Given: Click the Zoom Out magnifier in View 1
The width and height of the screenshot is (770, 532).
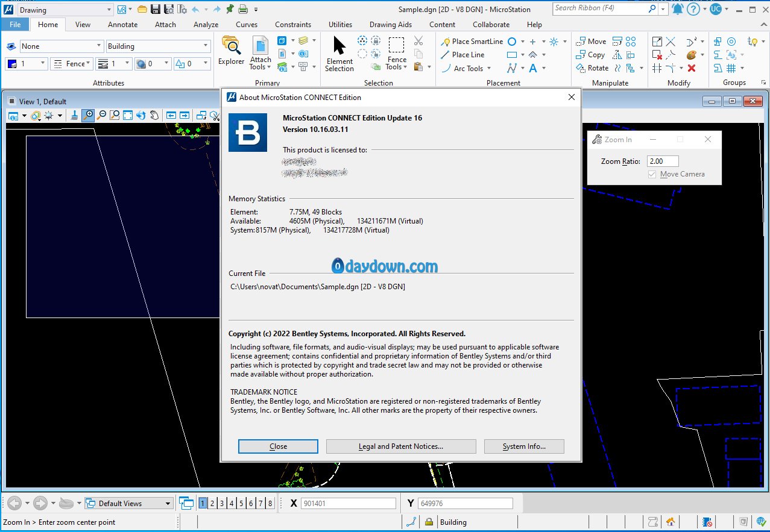Looking at the screenshot, I should tap(102, 115).
